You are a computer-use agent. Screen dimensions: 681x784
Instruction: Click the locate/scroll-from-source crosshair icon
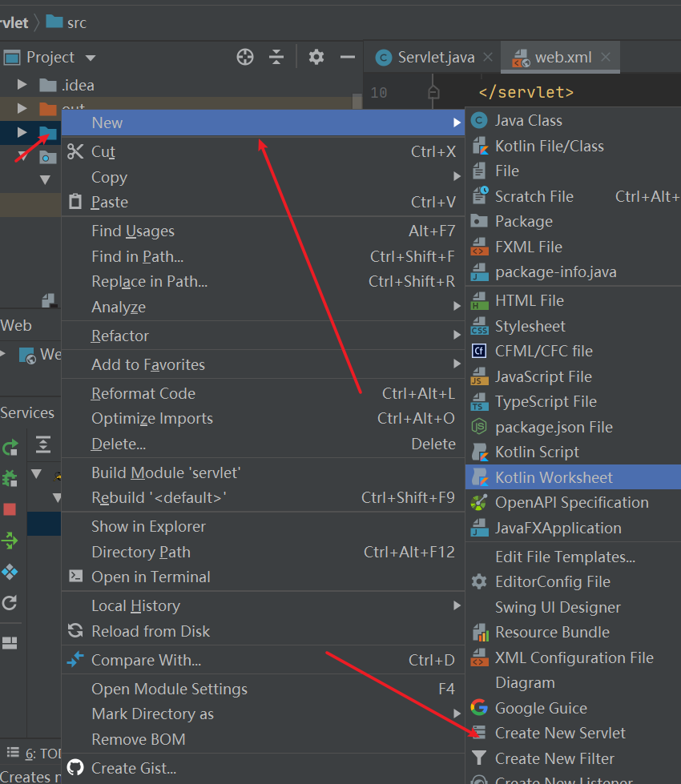pos(245,57)
